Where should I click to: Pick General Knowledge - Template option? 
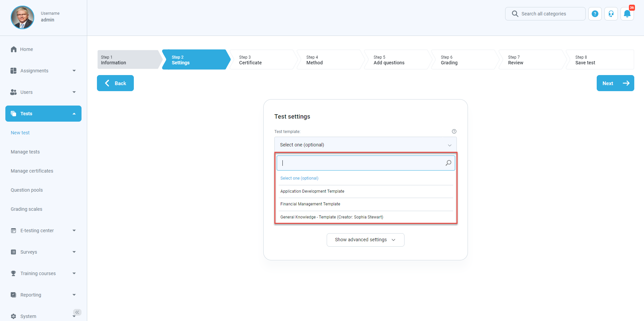331,217
